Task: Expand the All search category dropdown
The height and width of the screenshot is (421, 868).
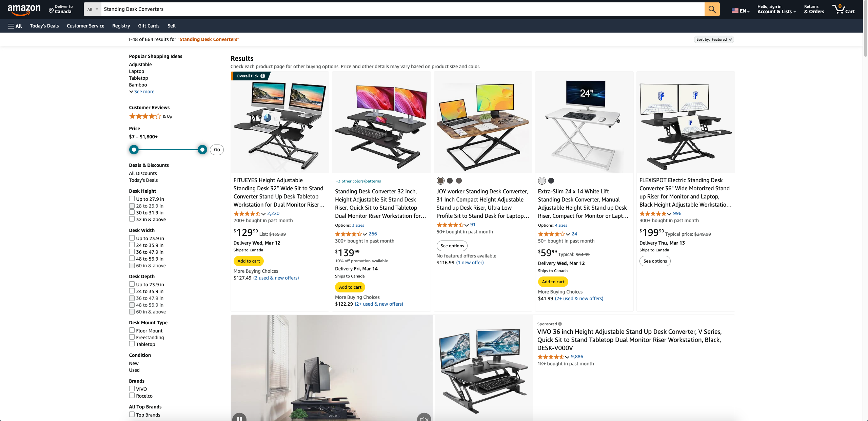Action: tap(93, 9)
